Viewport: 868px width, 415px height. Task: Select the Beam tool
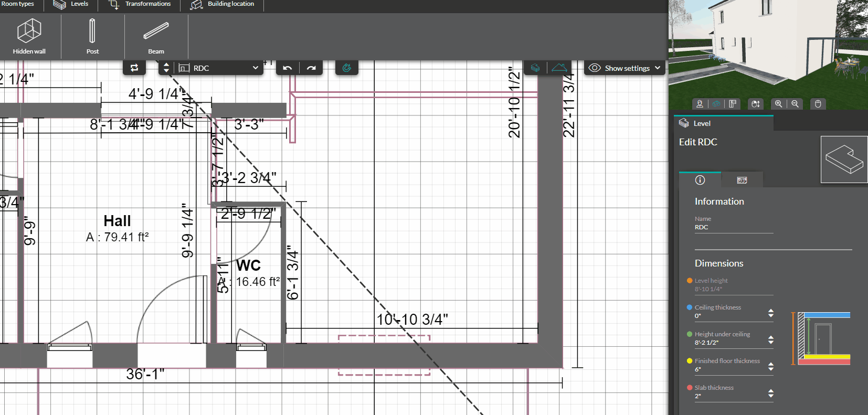(x=156, y=36)
